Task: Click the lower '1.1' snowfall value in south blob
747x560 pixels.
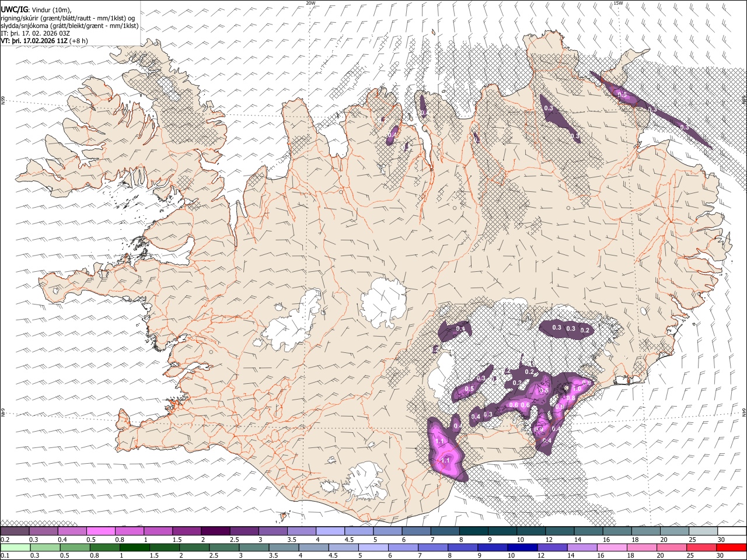Action: pyautogui.click(x=445, y=461)
